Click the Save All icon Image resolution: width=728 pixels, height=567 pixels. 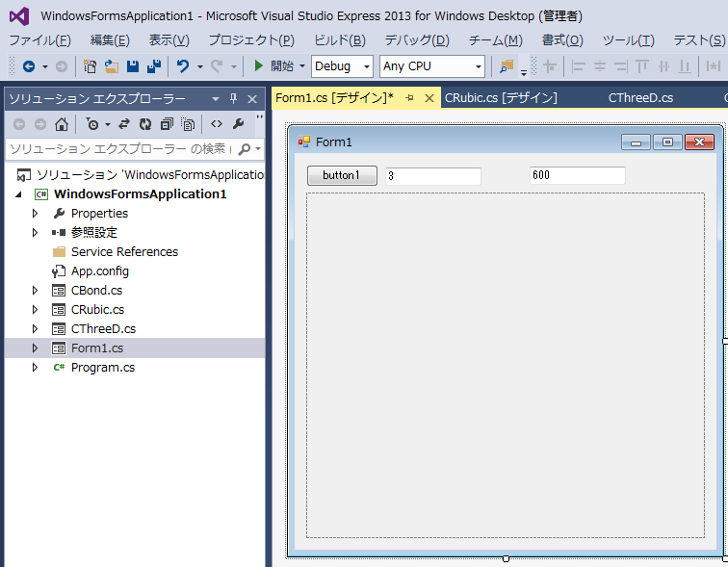(154, 66)
